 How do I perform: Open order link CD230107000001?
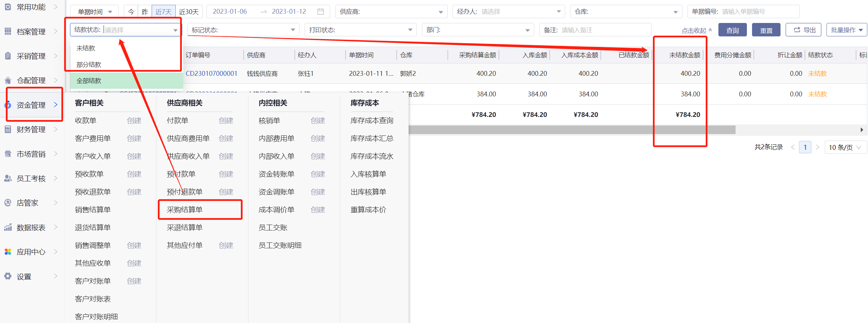(x=211, y=74)
